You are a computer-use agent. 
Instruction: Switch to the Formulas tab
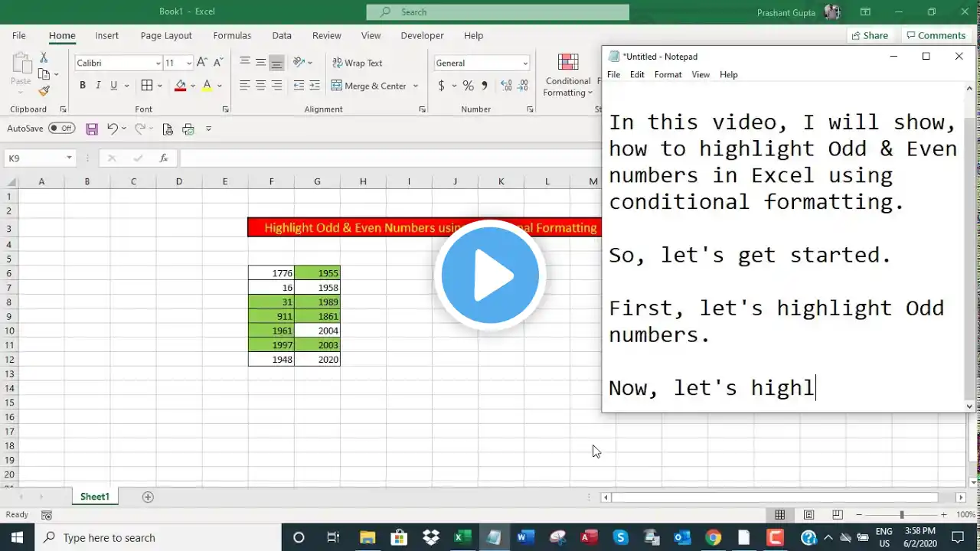tap(232, 35)
